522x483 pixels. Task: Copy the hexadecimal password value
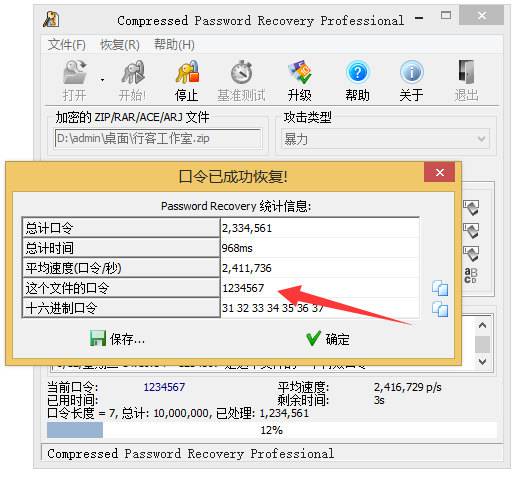click(x=440, y=309)
